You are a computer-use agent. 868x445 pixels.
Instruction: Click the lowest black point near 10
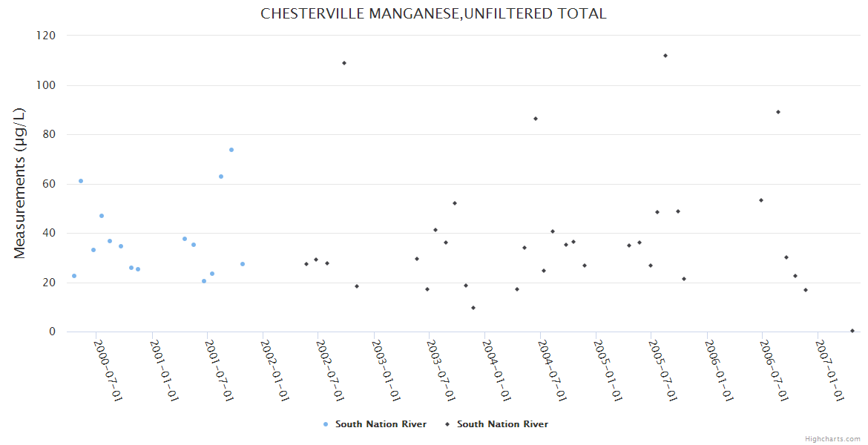click(x=473, y=308)
